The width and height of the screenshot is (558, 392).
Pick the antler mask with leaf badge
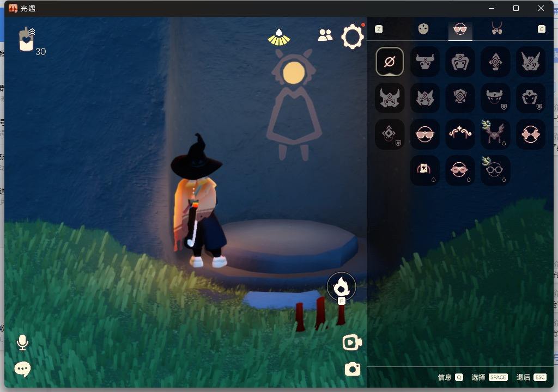tap(495, 134)
